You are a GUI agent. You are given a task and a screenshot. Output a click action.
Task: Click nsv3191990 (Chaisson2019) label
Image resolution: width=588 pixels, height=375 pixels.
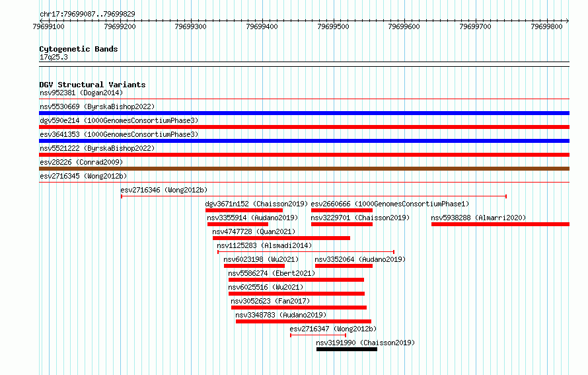pos(365,343)
